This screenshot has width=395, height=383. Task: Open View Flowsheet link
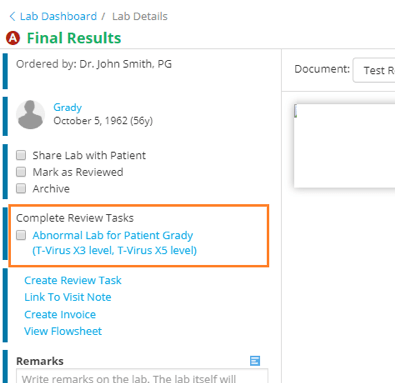coord(63,331)
